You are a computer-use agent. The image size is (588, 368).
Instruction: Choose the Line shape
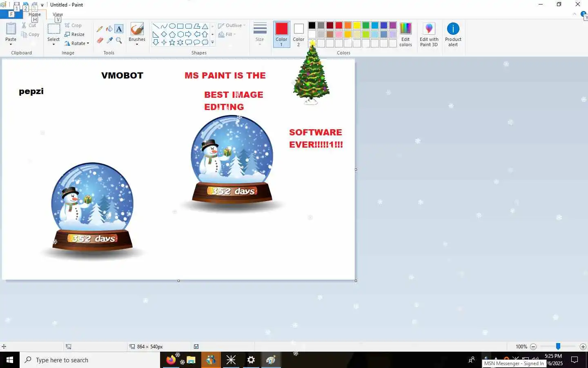(156, 26)
